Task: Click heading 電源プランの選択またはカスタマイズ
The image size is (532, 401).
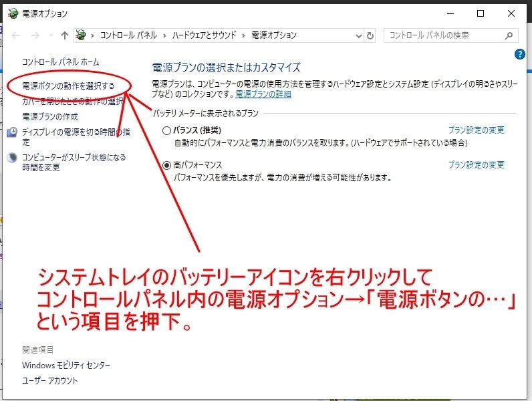Action: tap(226, 68)
